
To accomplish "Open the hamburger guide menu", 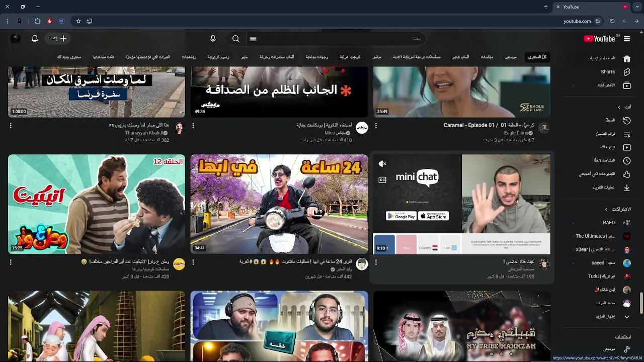I will (x=627, y=39).
